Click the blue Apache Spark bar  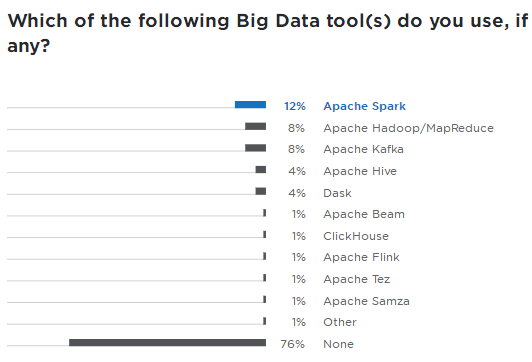tap(250, 104)
